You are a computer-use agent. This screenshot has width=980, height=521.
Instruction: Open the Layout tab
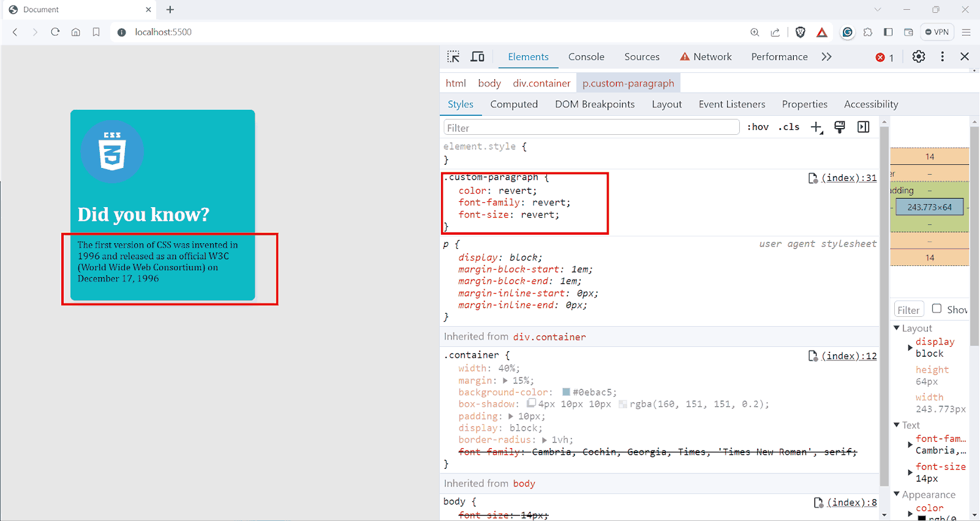click(666, 104)
